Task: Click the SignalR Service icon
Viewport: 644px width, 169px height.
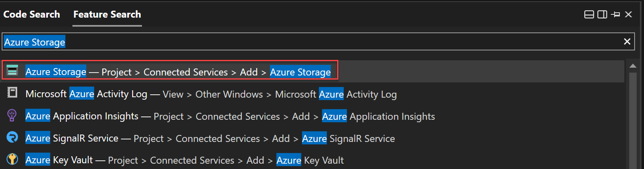Action: point(12,137)
